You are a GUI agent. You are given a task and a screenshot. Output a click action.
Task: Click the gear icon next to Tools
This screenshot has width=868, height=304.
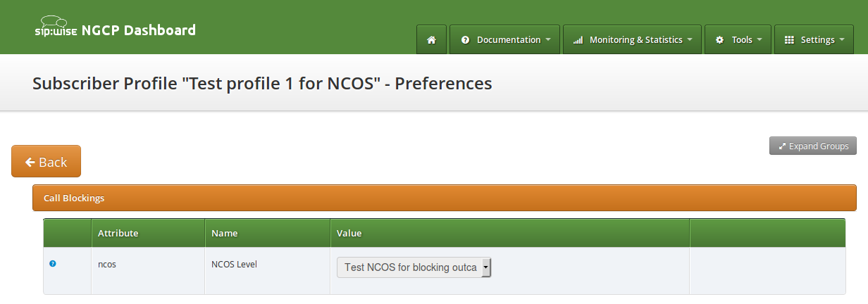719,40
